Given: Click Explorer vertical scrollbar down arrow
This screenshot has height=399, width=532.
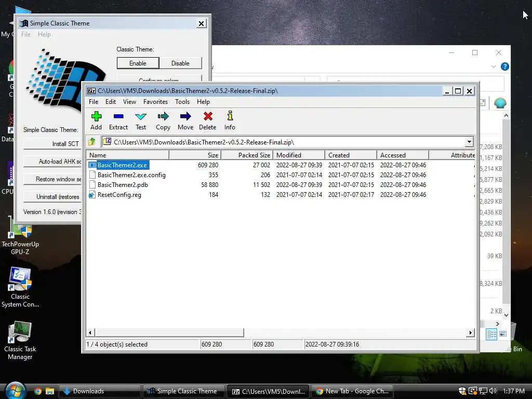Looking at the screenshot, I should 506,315.
